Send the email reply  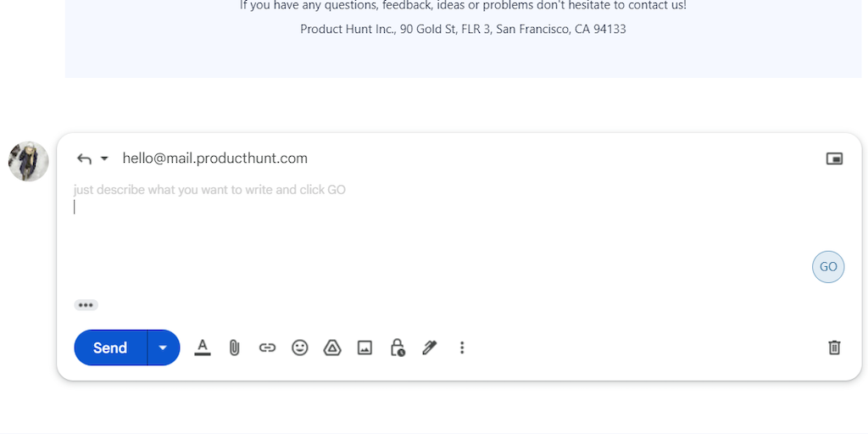(x=110, y=348)
